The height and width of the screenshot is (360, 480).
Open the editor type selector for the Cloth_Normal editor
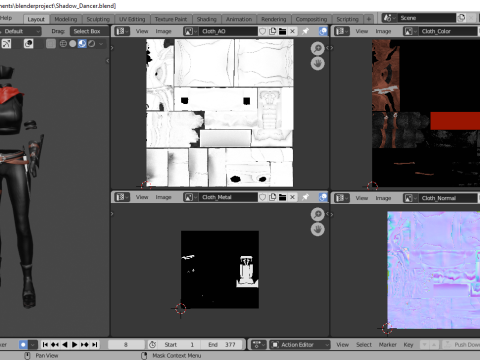342,198
